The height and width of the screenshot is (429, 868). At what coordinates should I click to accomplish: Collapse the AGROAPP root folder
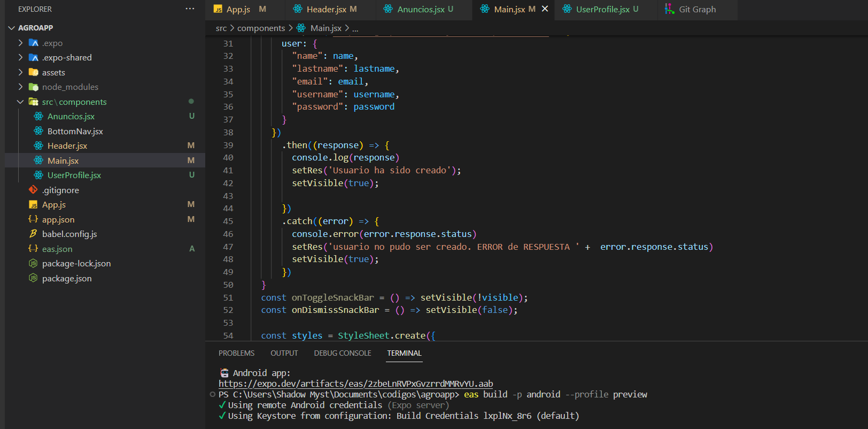point(11,28)
